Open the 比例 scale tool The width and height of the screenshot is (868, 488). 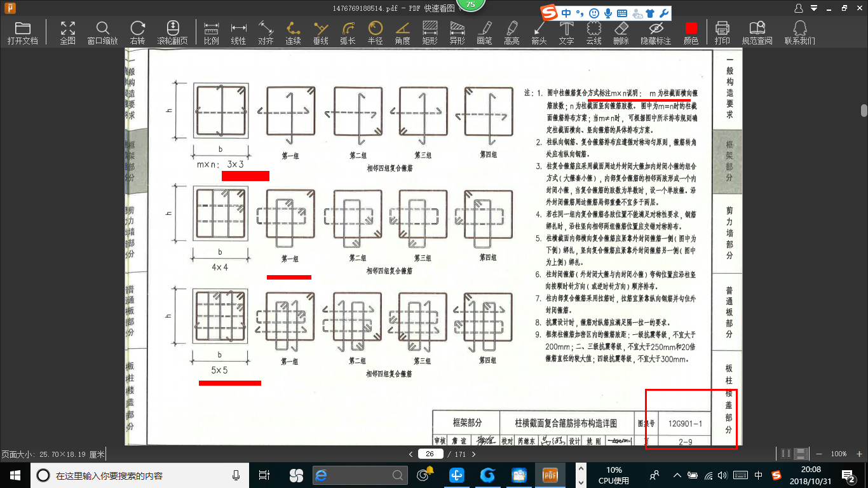tap(212, 32)
